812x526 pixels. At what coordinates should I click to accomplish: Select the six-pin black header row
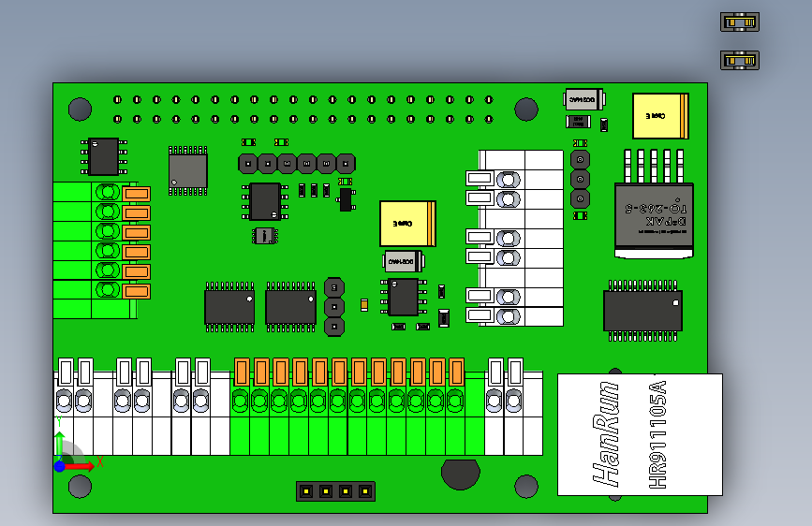(x=297, y=164)
